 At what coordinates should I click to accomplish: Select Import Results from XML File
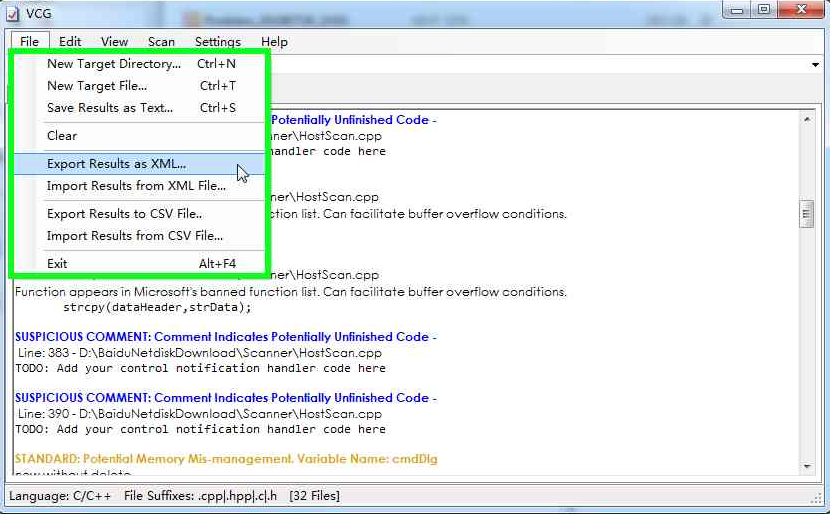click(136, 186)
